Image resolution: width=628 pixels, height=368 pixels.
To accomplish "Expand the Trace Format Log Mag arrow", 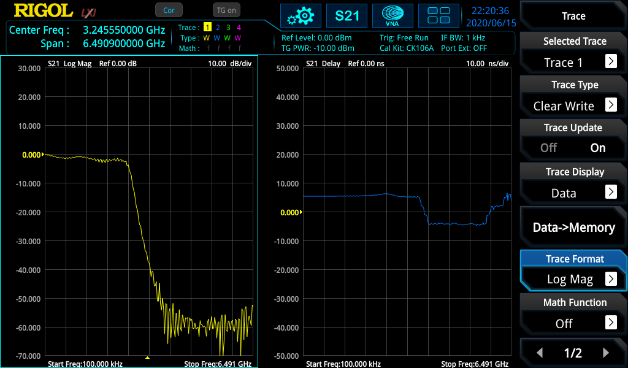I will (611, 278).
